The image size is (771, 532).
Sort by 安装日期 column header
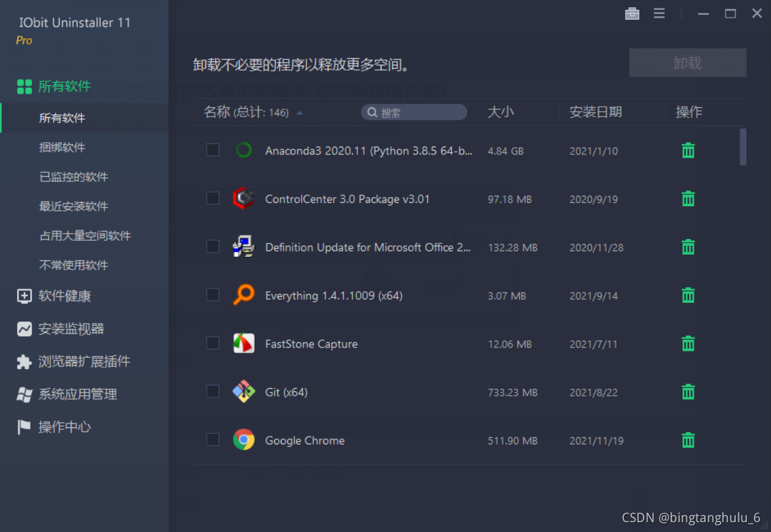[x=596, y=112]
